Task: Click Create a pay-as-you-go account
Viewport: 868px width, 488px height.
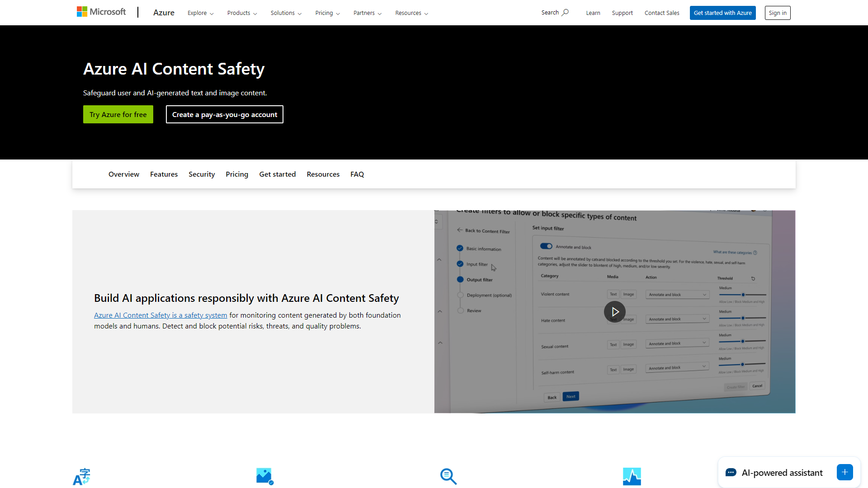Action: click(x=225, y=114)
